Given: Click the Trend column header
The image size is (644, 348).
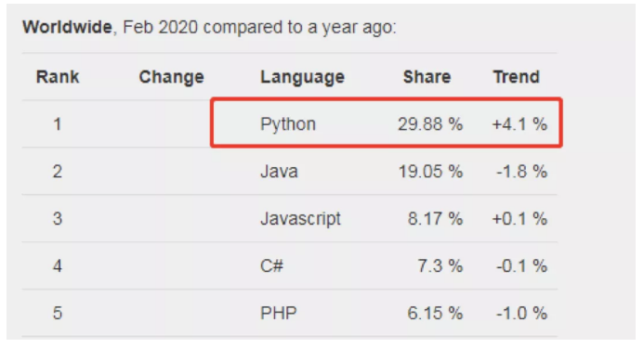Looking at the screenshot, I should coord(517,77).
